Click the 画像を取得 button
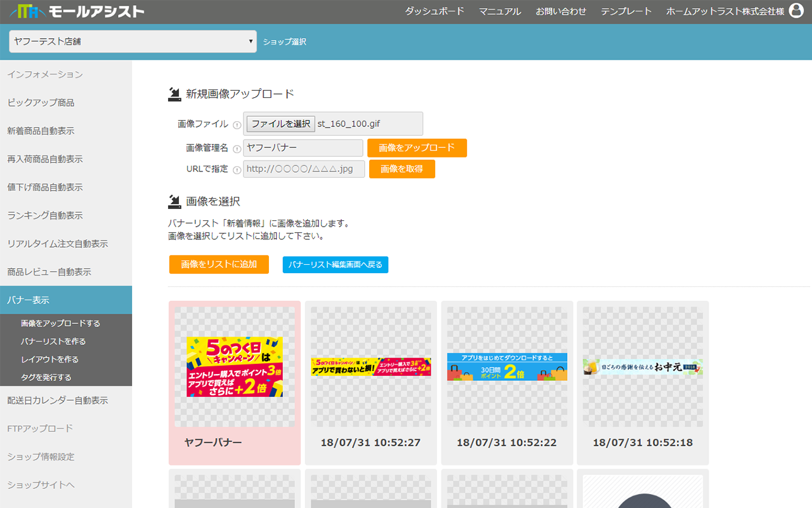Image resolution: width=812 pixels, height=508 pixels. click(x=402, y=169)
